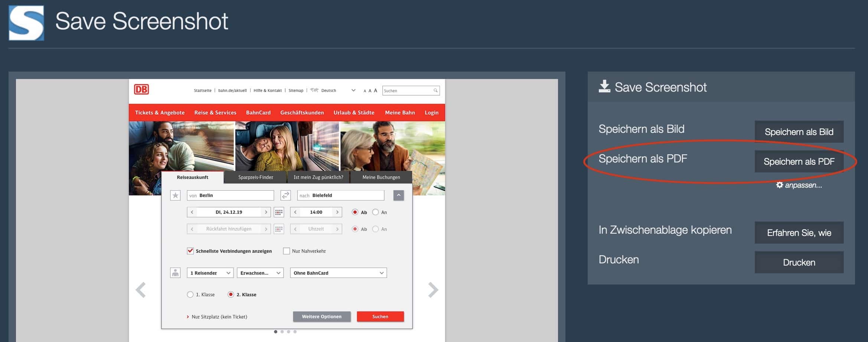Screen dimensions: 868x342
Task: Follow the bahn.de/aktuell link
Action: (x=232, y=91)
